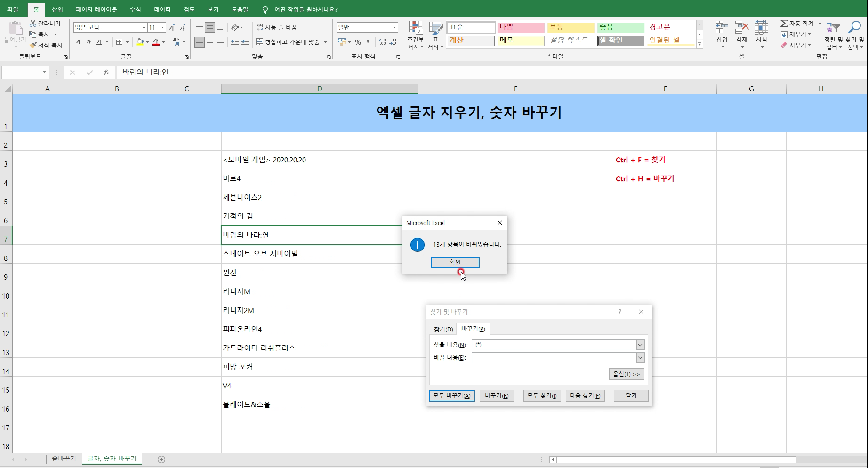Apply the red font color
The width and height of the screenshot is (868, 468).
tap(156, 42)
